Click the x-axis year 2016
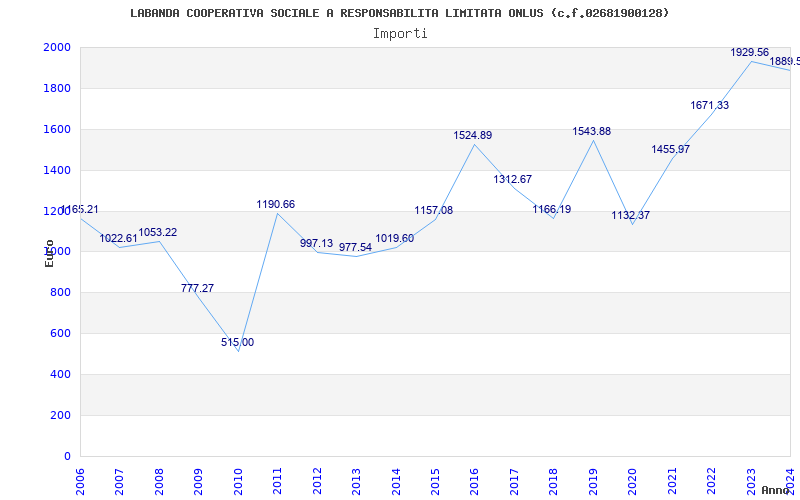This screenshot has height=500, width=800. [x=474, y=482]
